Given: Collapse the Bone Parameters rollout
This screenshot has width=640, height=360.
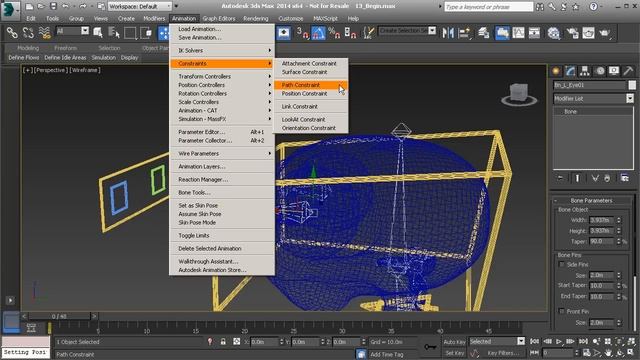Looking at the screenshot, I should [591, 200].
